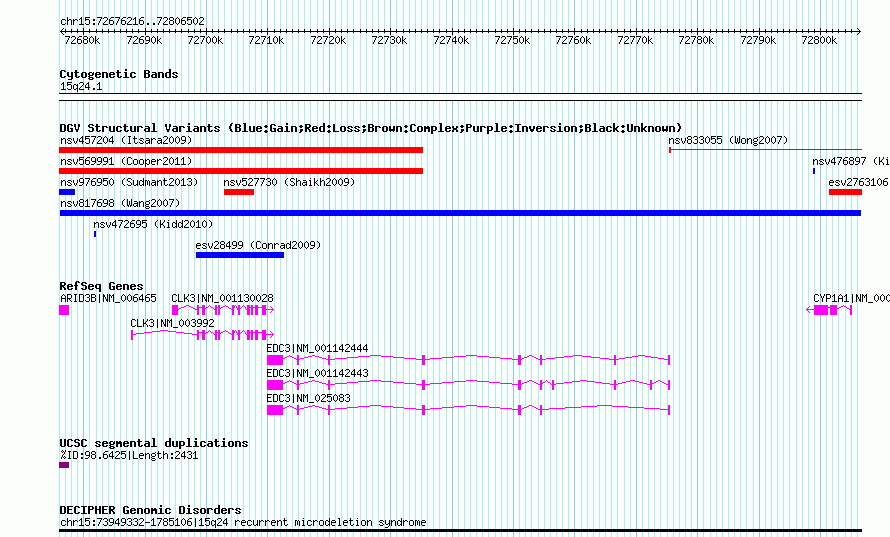Click the ruler's left end arrow
Viewport: 890px width, 537px height.
click(x=62, y=32)
